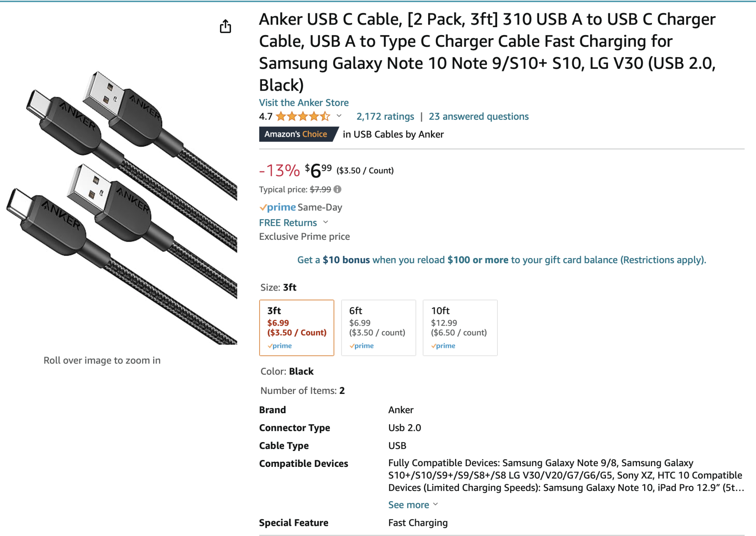Click the $10 bonus gift card offer
Image resolution: width=756 pixels, height=536 pixels.
click(501, 260)
